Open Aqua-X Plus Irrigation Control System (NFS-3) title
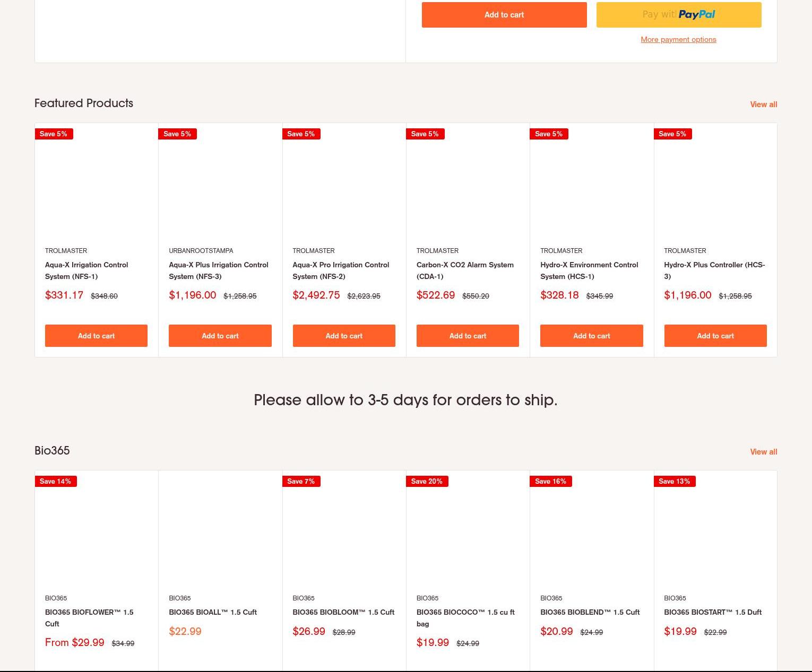812x672 pixels. [x=219, y=270]
